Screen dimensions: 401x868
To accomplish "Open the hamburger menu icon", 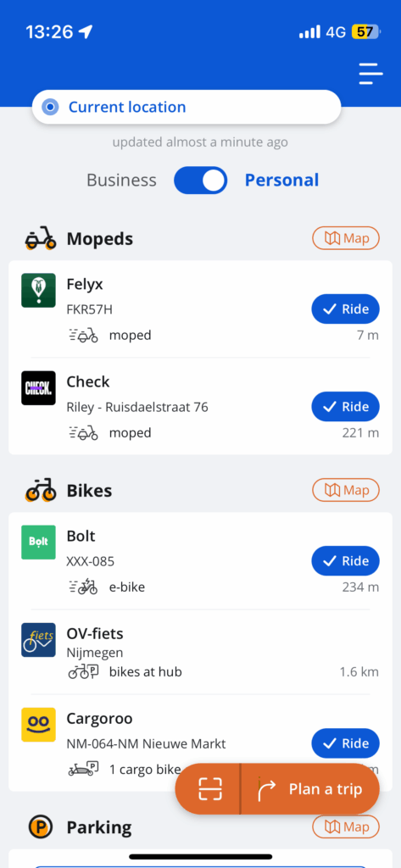I will (370, 74).
